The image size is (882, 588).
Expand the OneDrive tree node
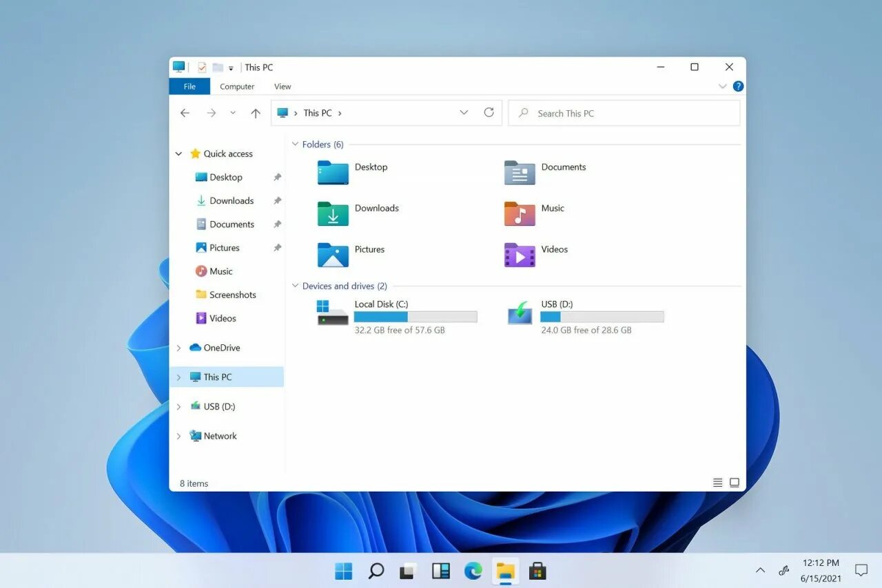[x=178, y=348]
